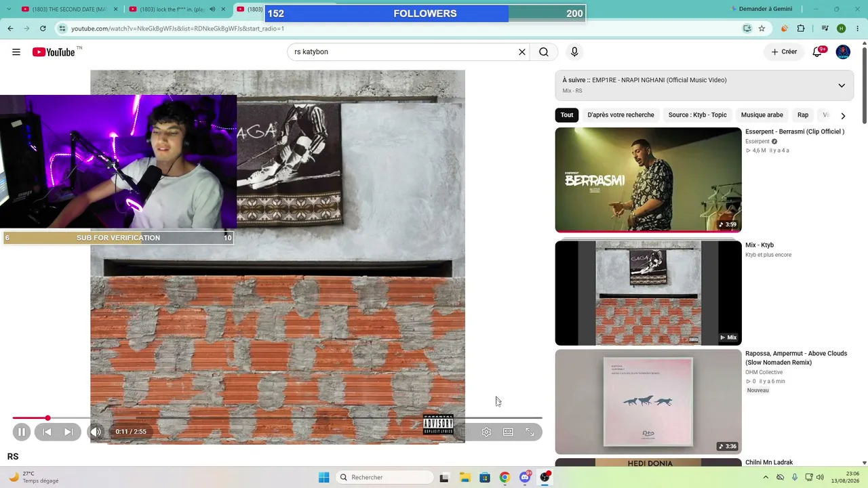
Task: Open the Esserpent Berrasmi video thumbnail
Action: pos(648,180)
